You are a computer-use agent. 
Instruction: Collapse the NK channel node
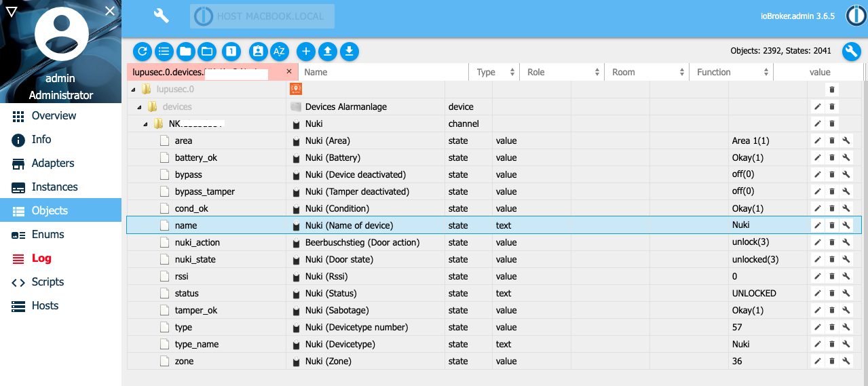(145, 123)
